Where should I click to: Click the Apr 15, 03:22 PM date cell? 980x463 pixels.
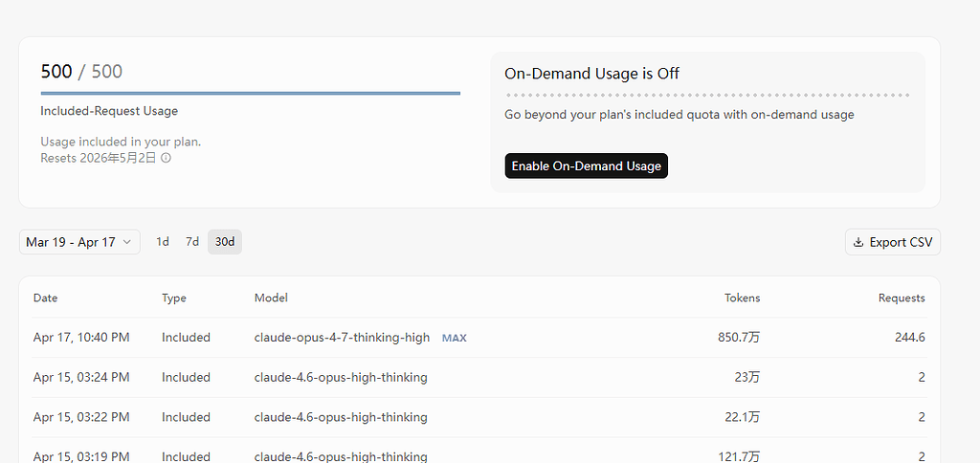(x=81, y=417)
